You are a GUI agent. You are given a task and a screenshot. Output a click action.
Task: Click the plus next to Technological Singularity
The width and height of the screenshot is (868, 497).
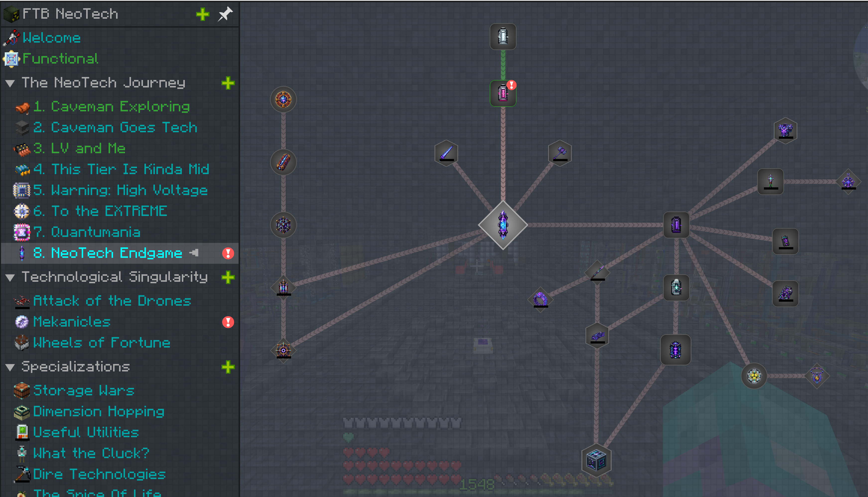click(228, 277)
